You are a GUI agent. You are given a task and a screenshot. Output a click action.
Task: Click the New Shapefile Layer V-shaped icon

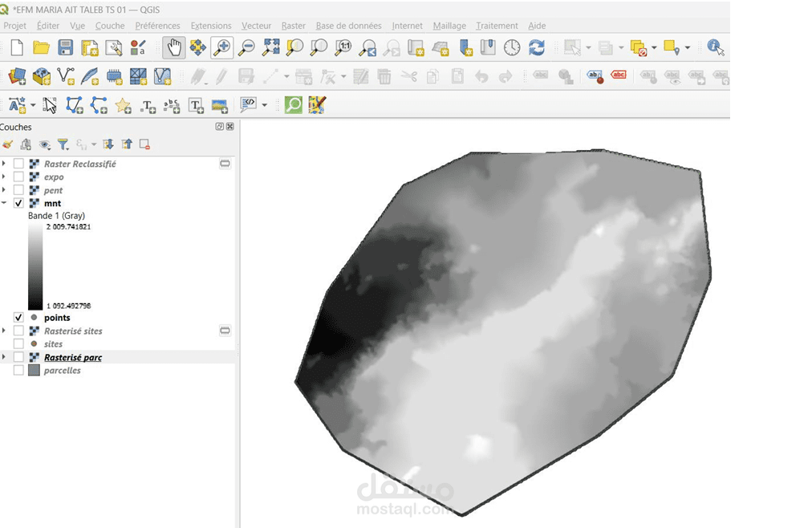pos(66,76)
